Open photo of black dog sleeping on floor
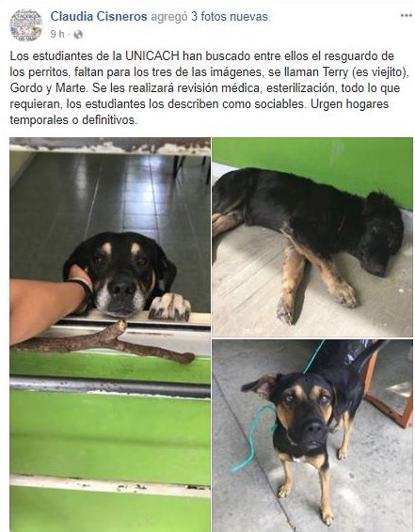Viewport: 415px width, 532px height. point(312,237)
